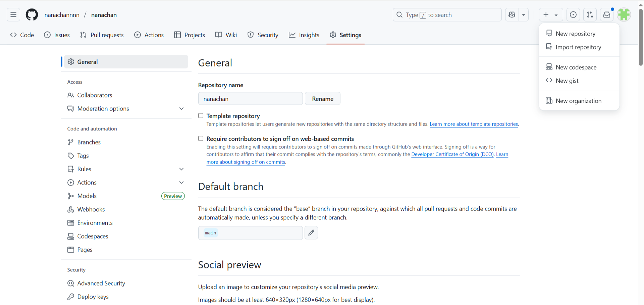This screenshot has width=644, height=305.
Task: Click the Rename button
Action: (323, 99)
